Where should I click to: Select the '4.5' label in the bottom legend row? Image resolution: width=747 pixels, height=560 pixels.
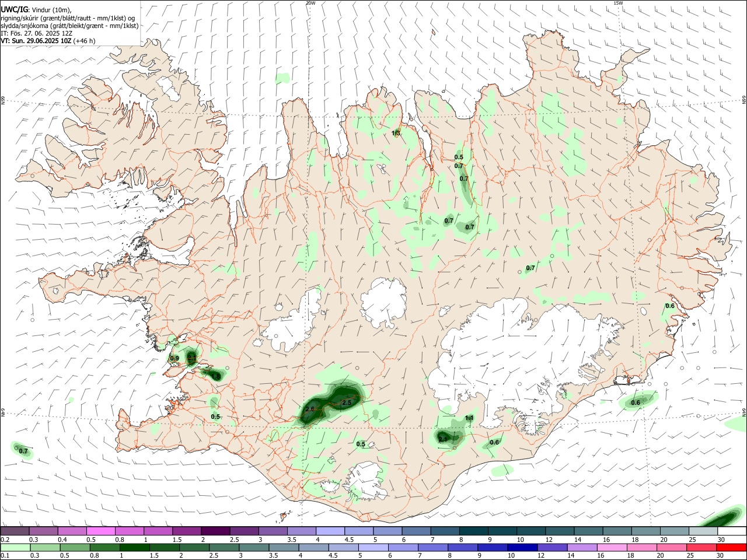click(333, 556)
